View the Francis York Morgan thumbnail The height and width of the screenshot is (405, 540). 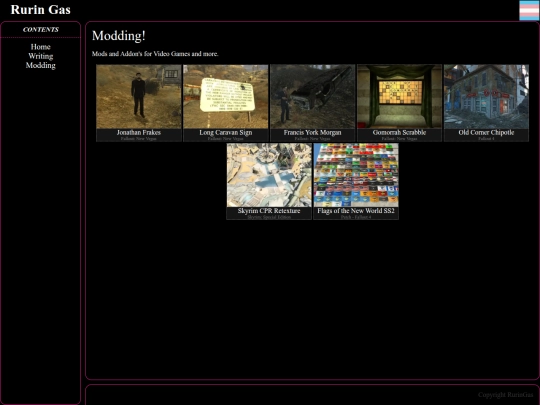pos(313,97)
